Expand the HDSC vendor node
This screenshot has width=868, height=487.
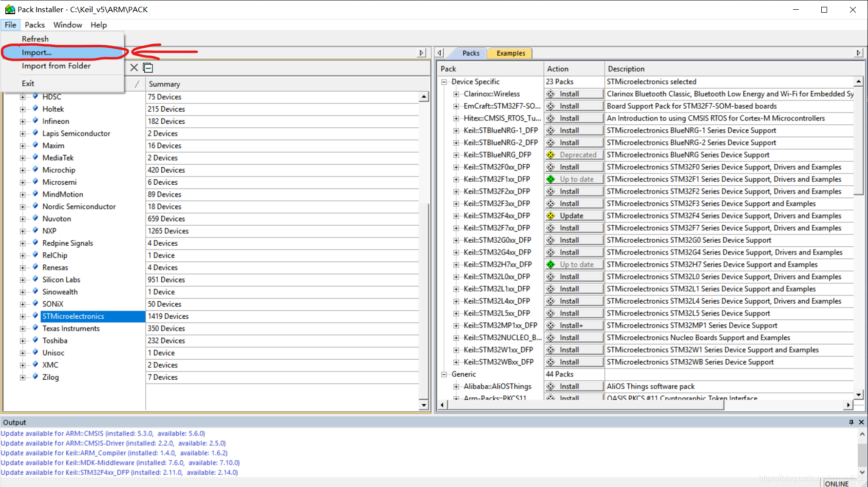[x=22, y=97]
